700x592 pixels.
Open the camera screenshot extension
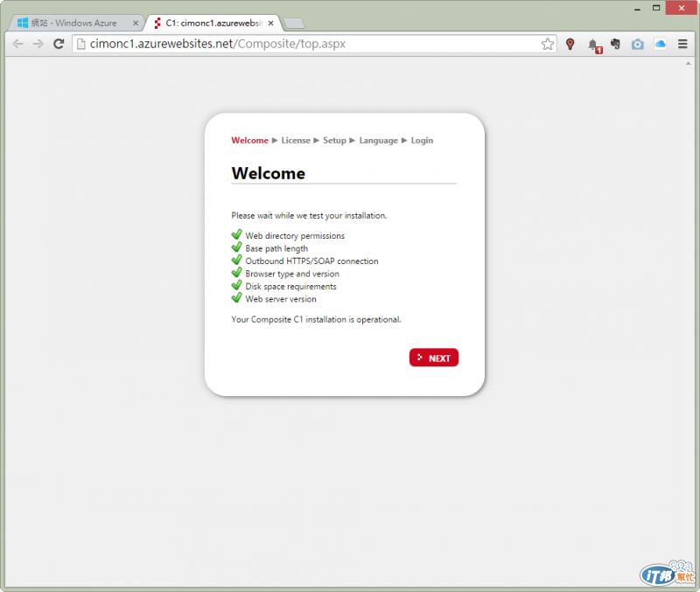[x=638, y=44]
